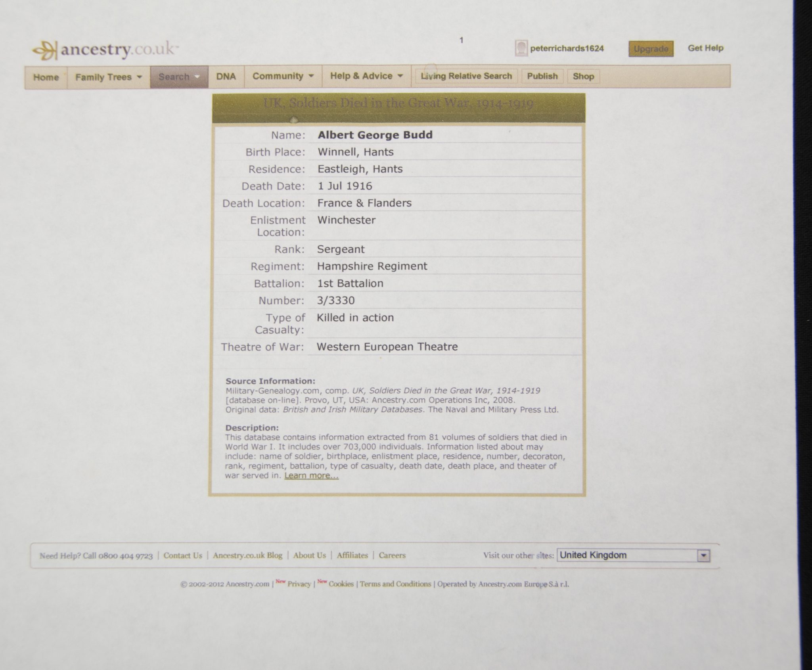Go to the Home tab
The width and height of the screenshot is (812, 670).
click(46, 77)
